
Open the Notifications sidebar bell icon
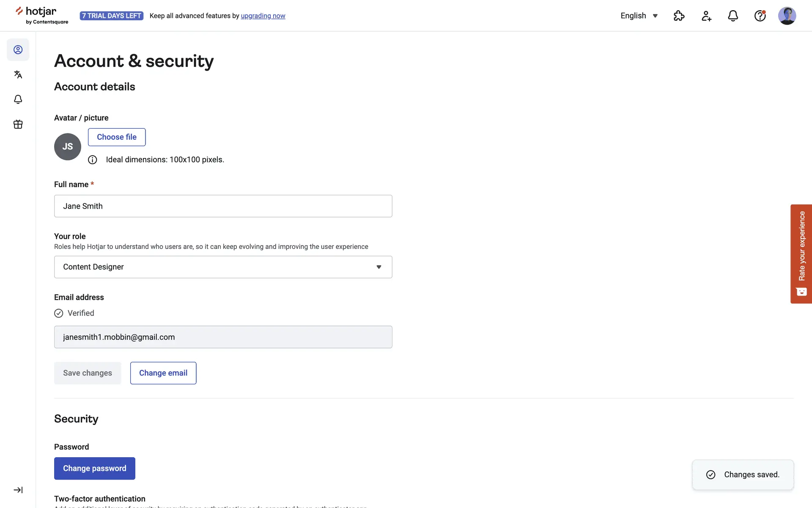click(18, 99)
